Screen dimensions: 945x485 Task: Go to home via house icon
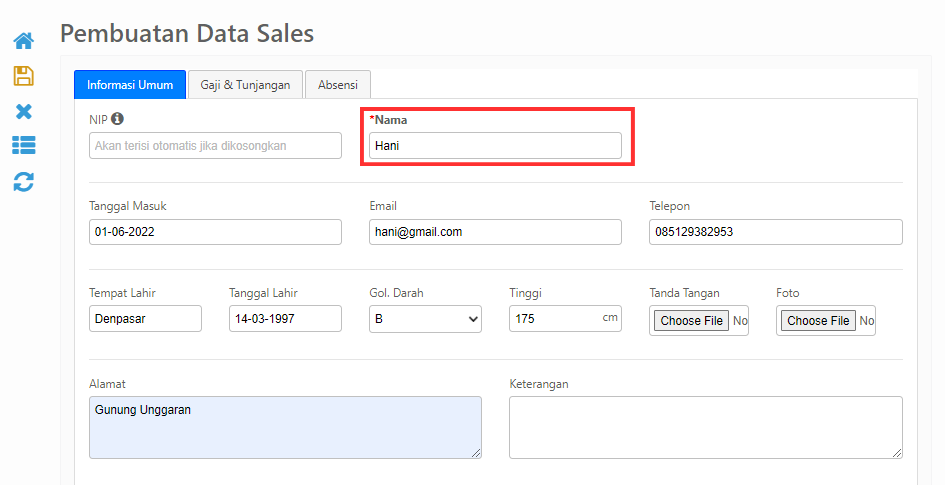(24, 42)
